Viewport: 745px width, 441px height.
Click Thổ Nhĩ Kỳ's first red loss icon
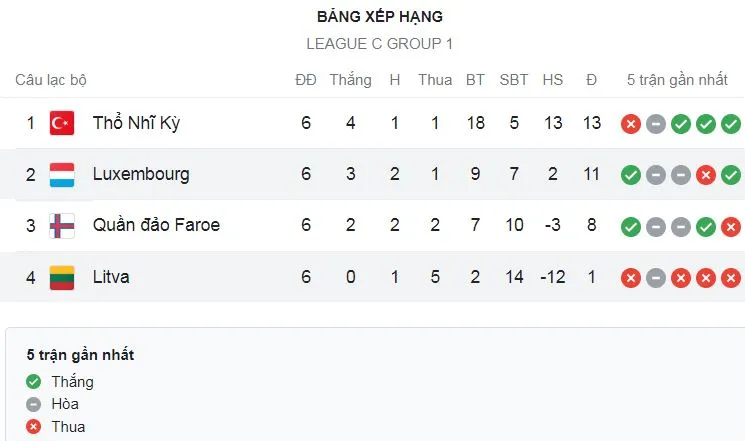pyautogui.click(x=630, y=123)
